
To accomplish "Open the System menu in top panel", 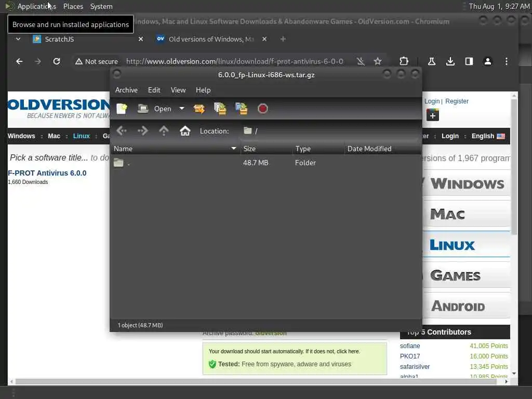I will 101,6.
